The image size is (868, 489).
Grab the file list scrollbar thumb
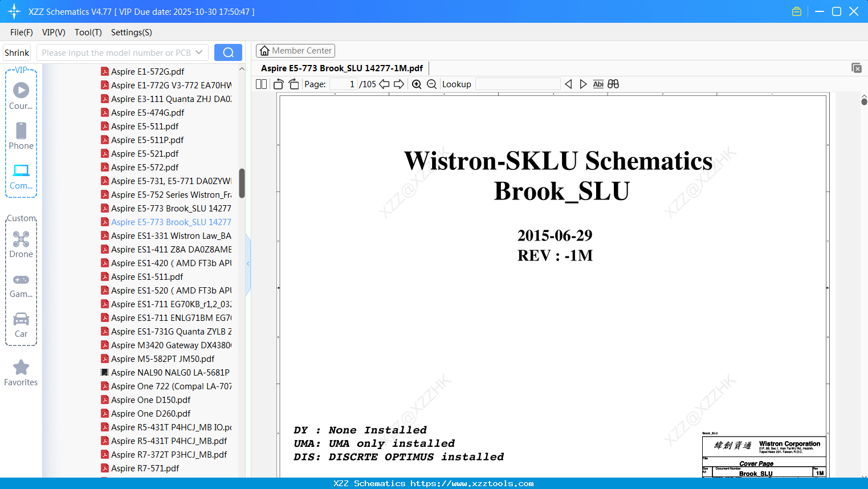(242, 183)
